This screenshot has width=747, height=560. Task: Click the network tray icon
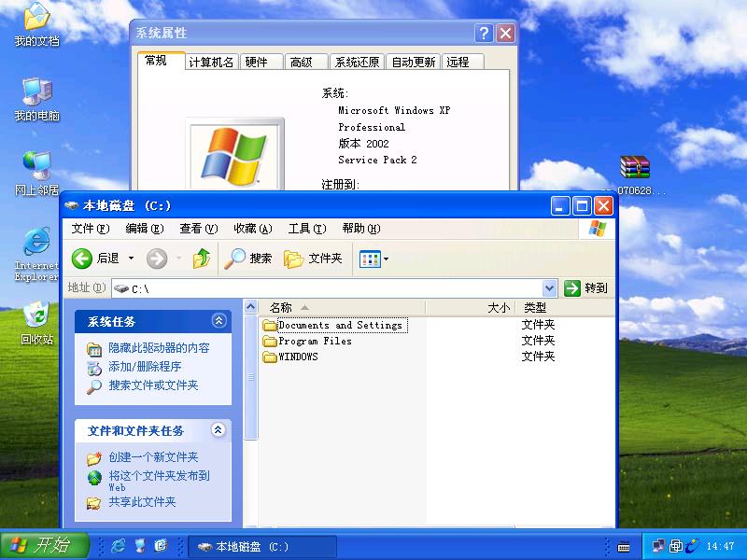(x=658, y=546)
